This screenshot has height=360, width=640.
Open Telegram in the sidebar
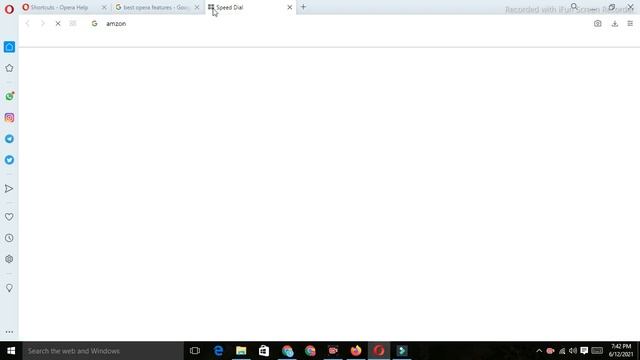[x=9, y=139]
